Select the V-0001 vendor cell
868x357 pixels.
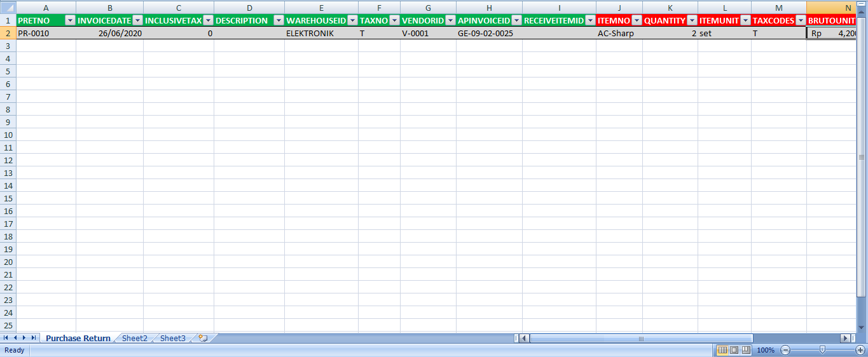(428, 33)
